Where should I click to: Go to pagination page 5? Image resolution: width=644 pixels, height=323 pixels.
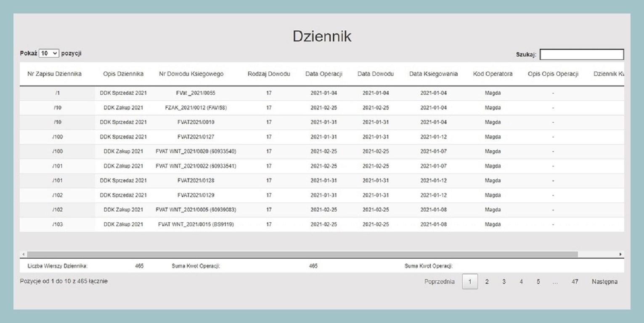coord(538,282)
